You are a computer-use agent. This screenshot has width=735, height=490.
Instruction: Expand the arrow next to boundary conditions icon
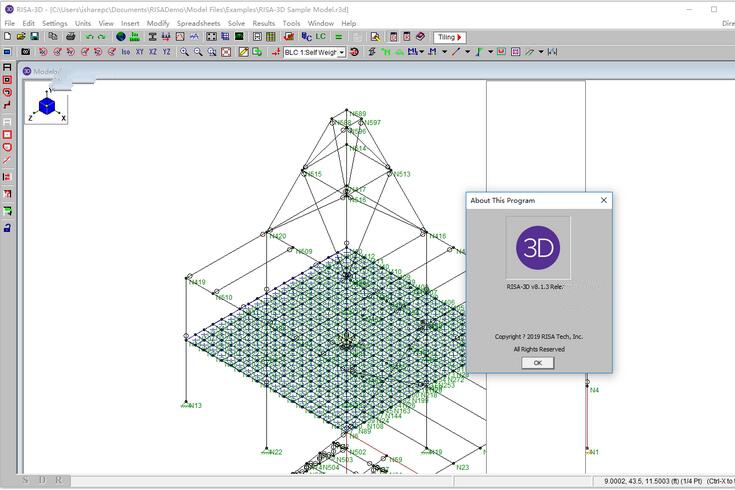490,52
